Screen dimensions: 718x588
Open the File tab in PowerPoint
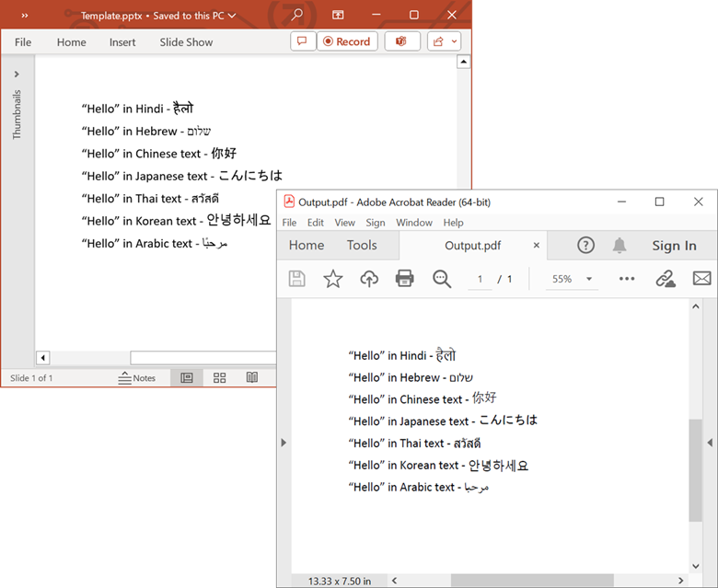point(23,42)
